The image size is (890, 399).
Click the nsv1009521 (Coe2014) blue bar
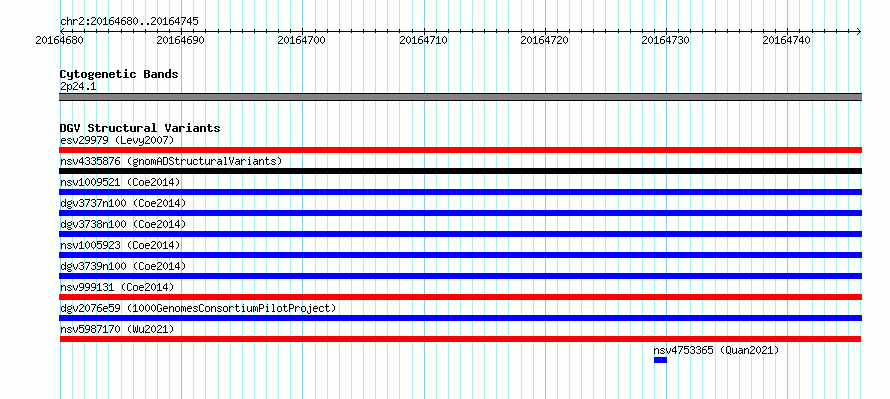pyautogui.click(x=460, y=192)
